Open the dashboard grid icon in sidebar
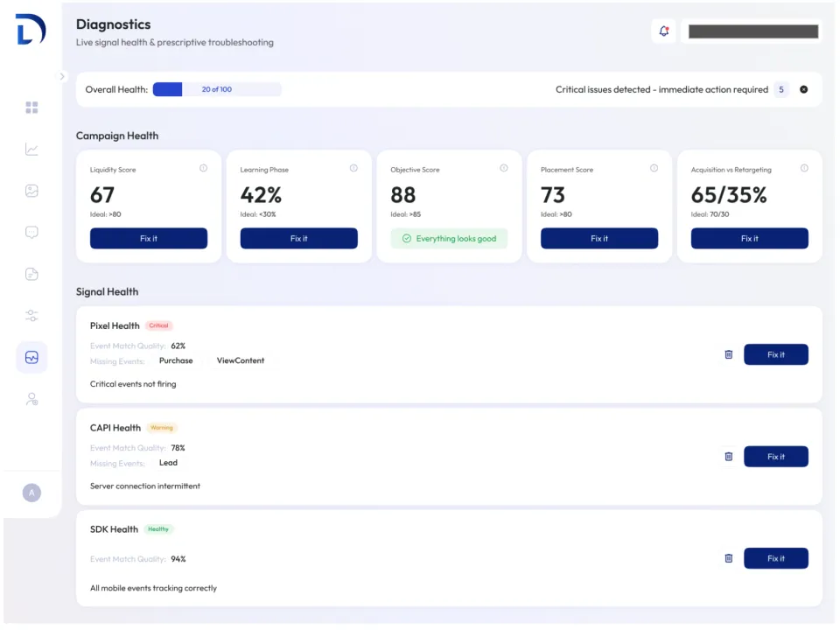This screenshot has height=630, width=840. [x=31, y=108]
